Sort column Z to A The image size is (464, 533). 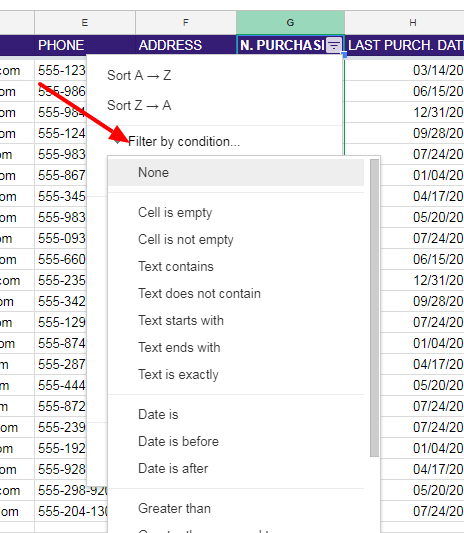click(x=139, y=105)
